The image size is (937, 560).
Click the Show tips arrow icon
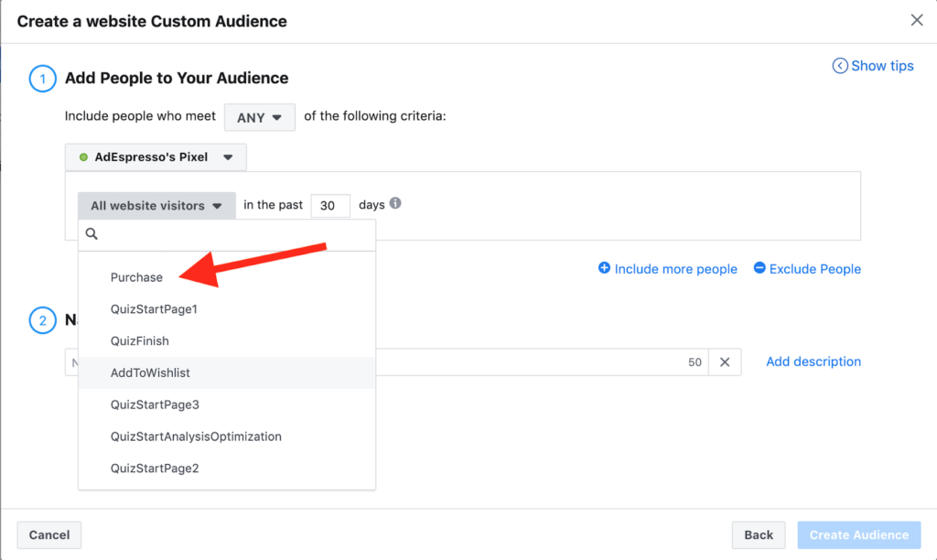[x=839, y=66]
